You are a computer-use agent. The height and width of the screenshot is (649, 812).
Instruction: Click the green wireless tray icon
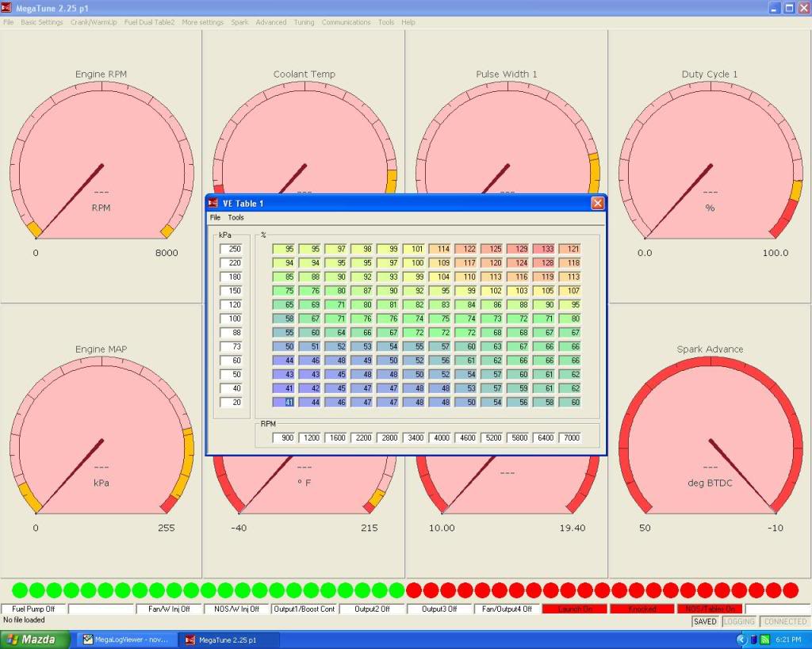(765, 639)
